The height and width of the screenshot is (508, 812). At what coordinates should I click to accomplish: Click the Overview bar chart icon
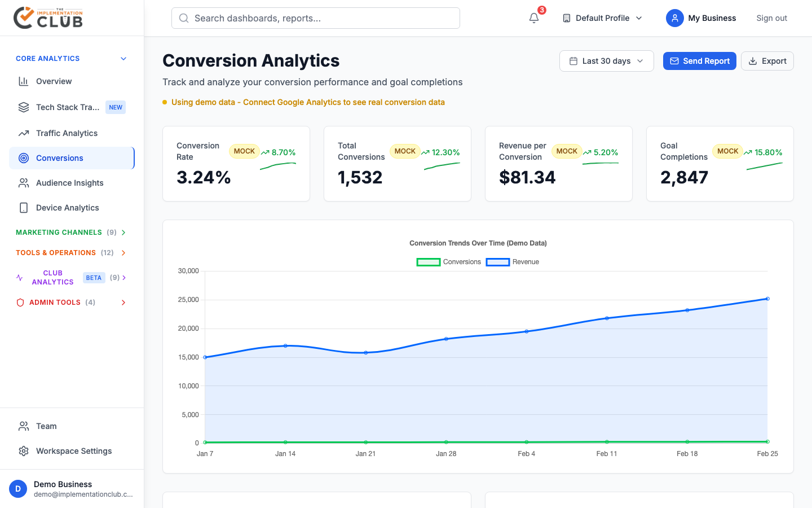24,81
